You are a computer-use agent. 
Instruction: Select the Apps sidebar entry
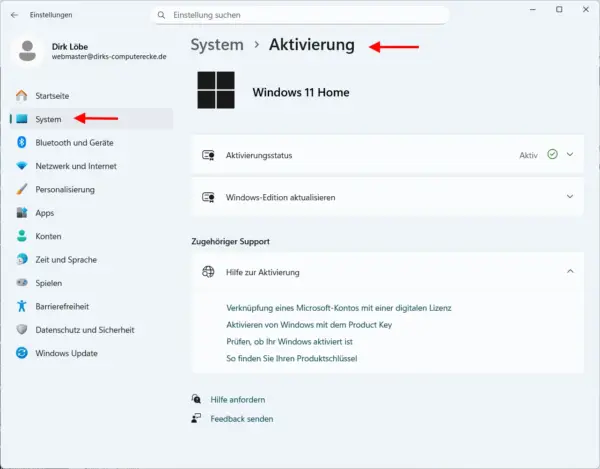[91, 213]
